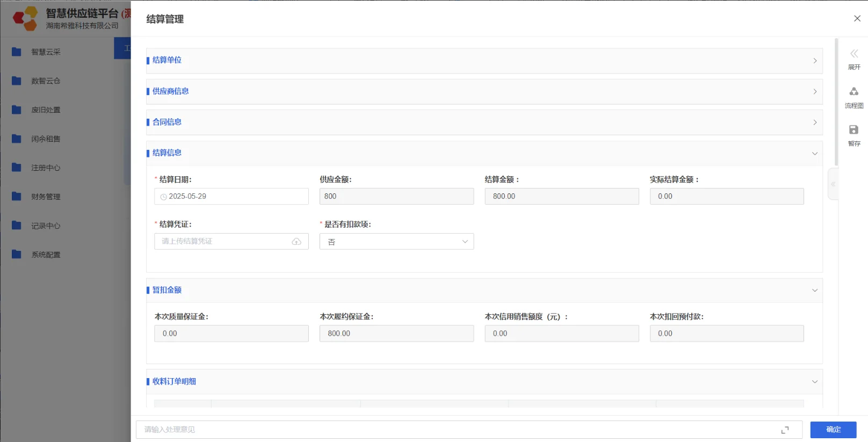Collapse the 暂扣金额 section
Image resolution: width=868 pixels, height=442 pixels.
coord(815,291)
